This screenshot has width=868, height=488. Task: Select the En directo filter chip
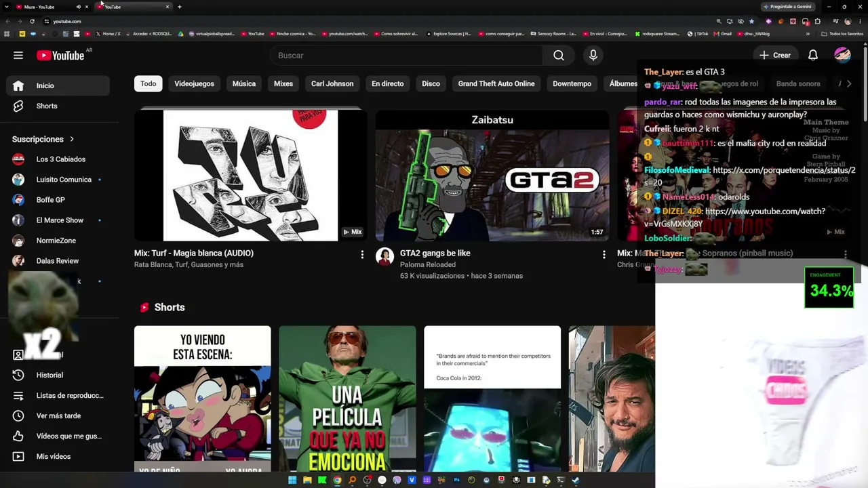point(388,83)
